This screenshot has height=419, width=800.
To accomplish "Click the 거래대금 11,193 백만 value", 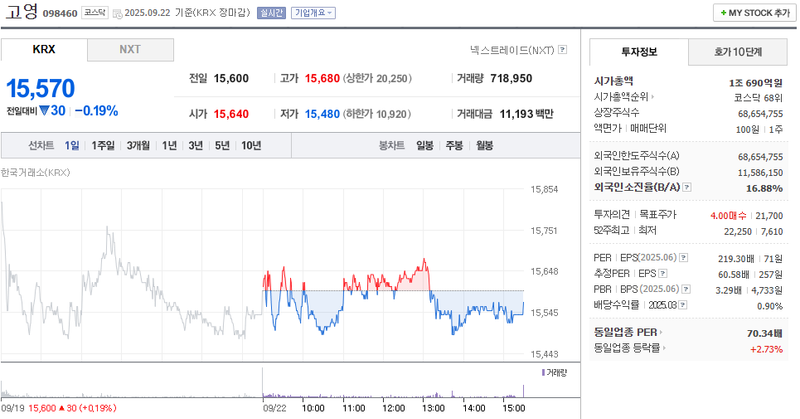I will [527, 114].
